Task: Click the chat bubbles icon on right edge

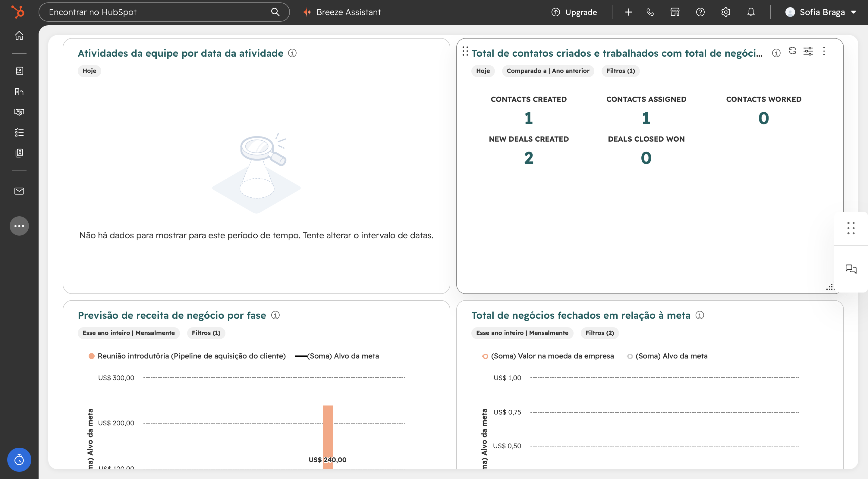Action: click(851, 268)
